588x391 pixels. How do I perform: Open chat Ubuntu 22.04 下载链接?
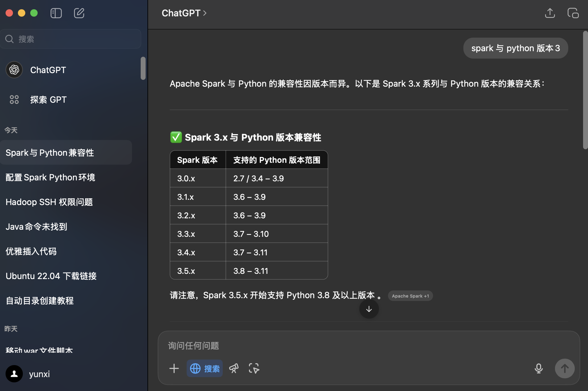tap(66, 276)
